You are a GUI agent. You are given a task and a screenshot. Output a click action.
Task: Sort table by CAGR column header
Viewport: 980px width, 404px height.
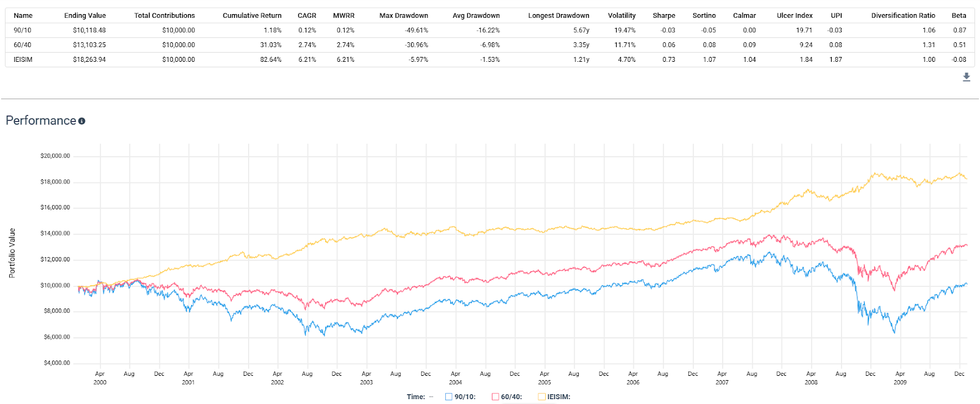(307, 15)
